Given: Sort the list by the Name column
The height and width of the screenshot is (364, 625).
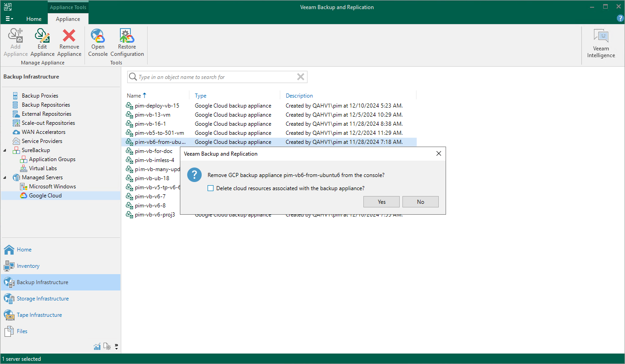Looking at the screenshot, I should click(137, 96).
